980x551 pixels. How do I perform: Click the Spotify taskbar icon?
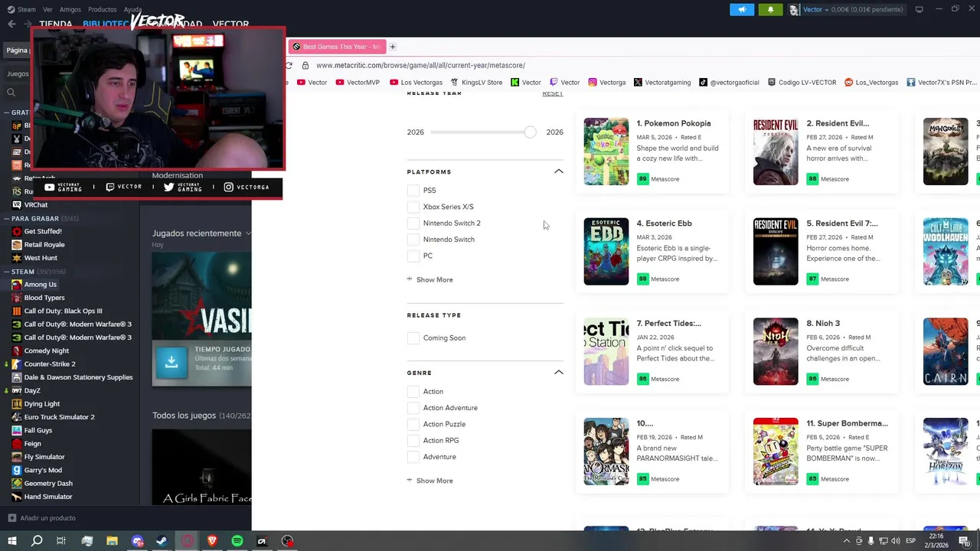[x=237, y=541]
